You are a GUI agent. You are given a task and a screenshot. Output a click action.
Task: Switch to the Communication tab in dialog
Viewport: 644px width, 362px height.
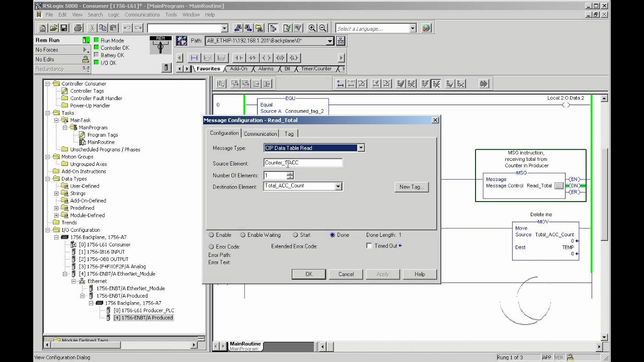coord(260,134)
